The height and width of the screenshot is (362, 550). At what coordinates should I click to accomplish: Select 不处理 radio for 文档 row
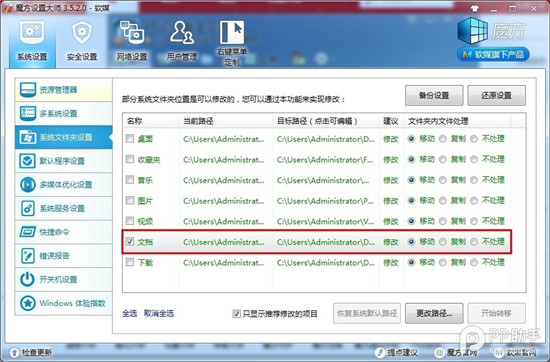pyautogui.click(x=474, y=242)
